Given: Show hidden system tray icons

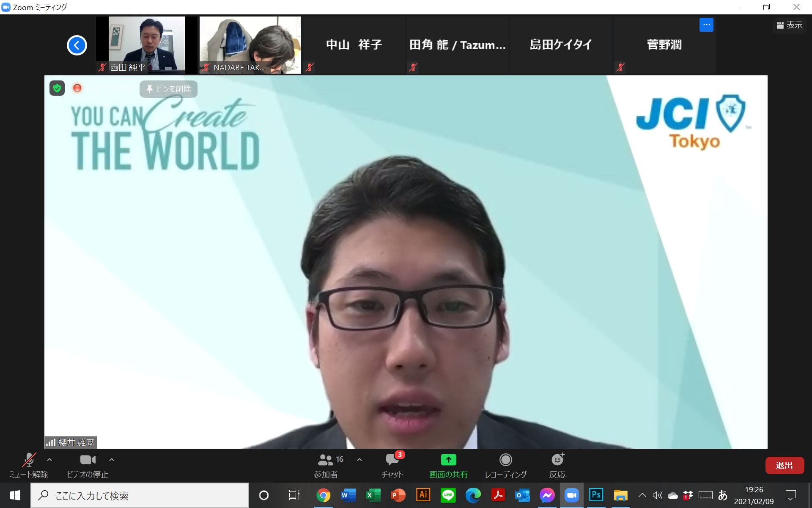Looking at the screenshot, I should click(x=642, y=495).
